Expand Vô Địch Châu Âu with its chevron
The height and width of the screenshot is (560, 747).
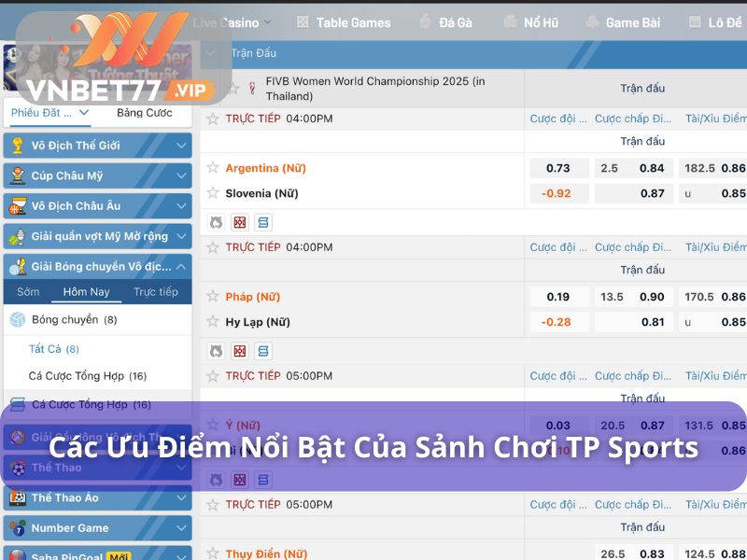[181, 206]
